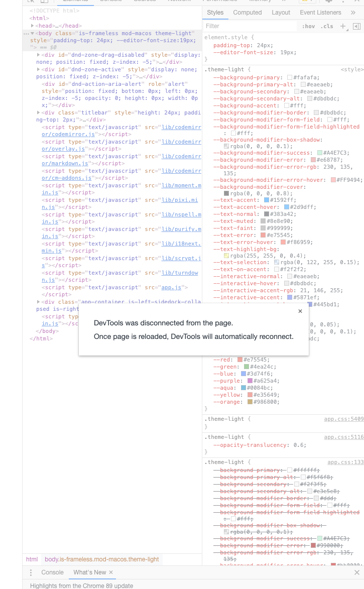Open color swatch for --blue #3d74f6
This screenshot has height=589, width=364.
(x=243, y=374)
